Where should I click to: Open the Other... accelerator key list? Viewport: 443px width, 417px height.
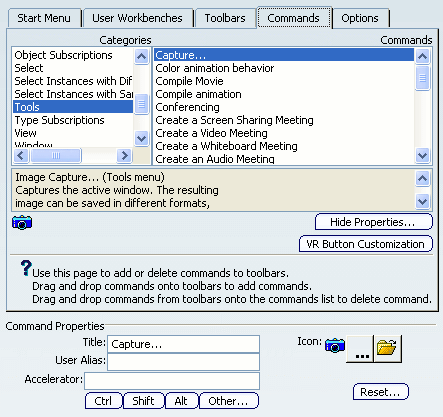[x=229, y=401]
